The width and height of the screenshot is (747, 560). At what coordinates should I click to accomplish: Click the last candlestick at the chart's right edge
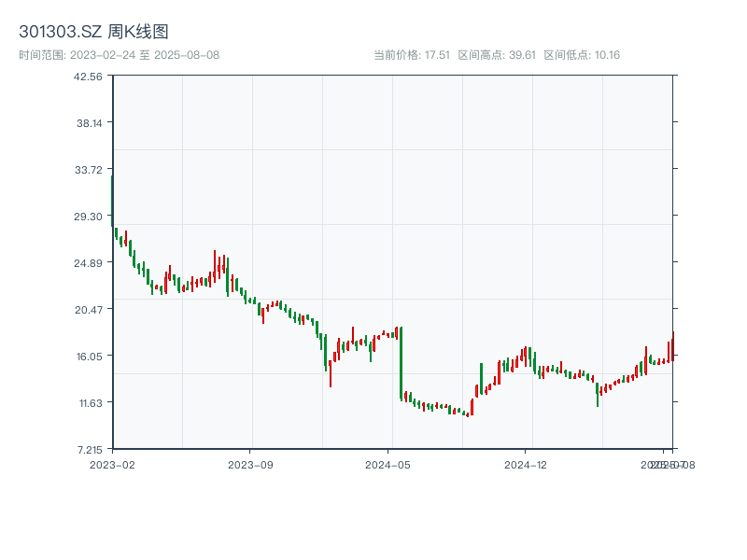click(x=672, y=345)
